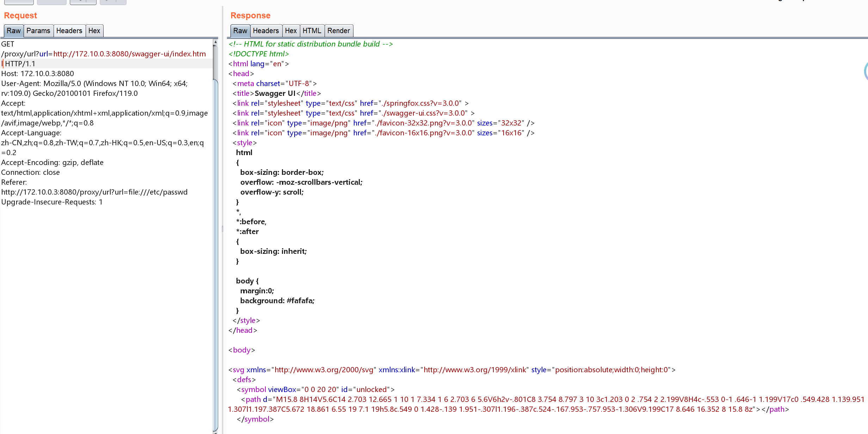Click the closing '</symbol>' tag line
Screen dimensions: 868x434
pyautogui.click(x=255, y=419)
